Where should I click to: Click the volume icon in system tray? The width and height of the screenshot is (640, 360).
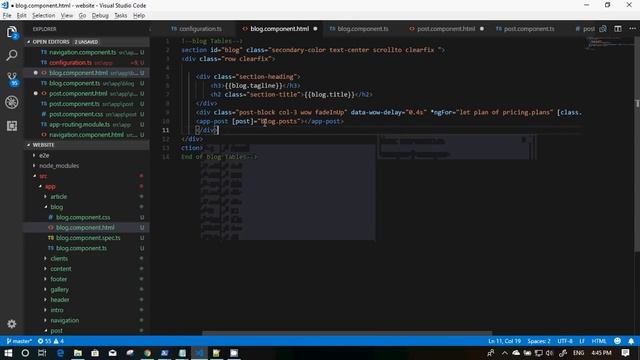click(x=549, y=353)
